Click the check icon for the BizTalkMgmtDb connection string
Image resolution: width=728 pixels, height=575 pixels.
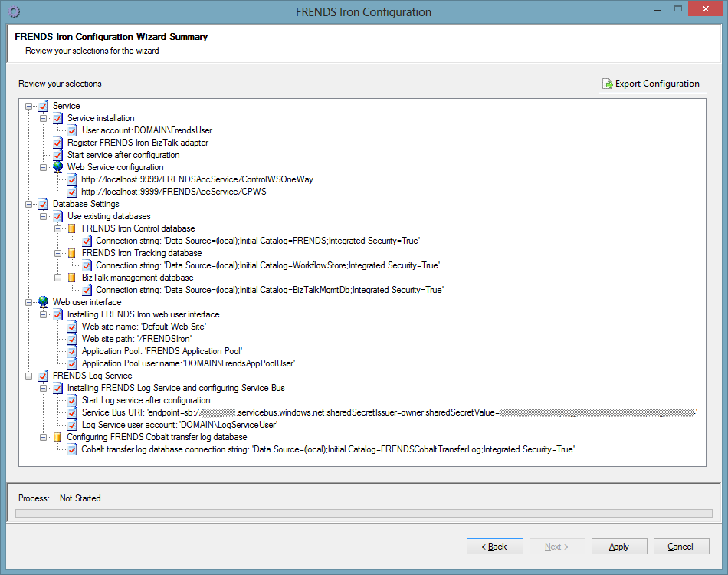87,290
